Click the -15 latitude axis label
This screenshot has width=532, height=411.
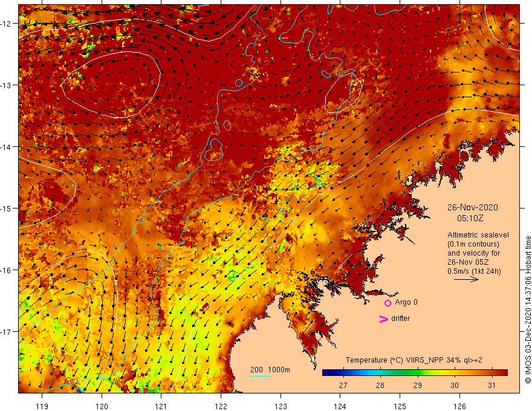coord(6,208)
